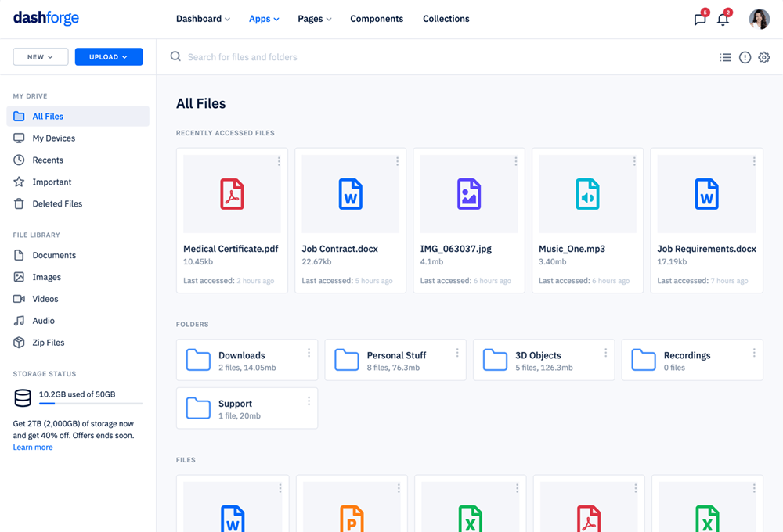The image size is (783, 532).
Task: Switch to list view icon
Action: tap(726, 57)
